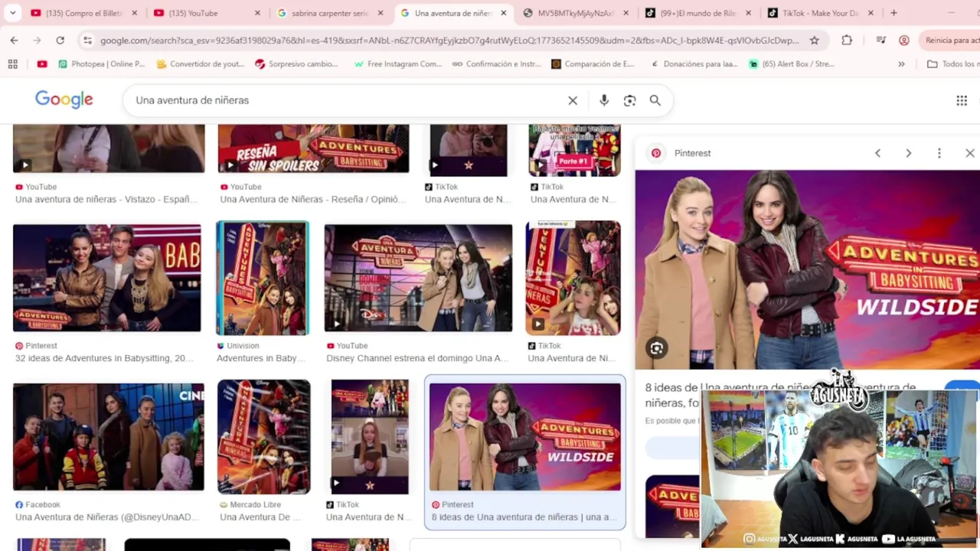Search by image with Lens icon
980x551 pixels.
click(x=629, y=100)
